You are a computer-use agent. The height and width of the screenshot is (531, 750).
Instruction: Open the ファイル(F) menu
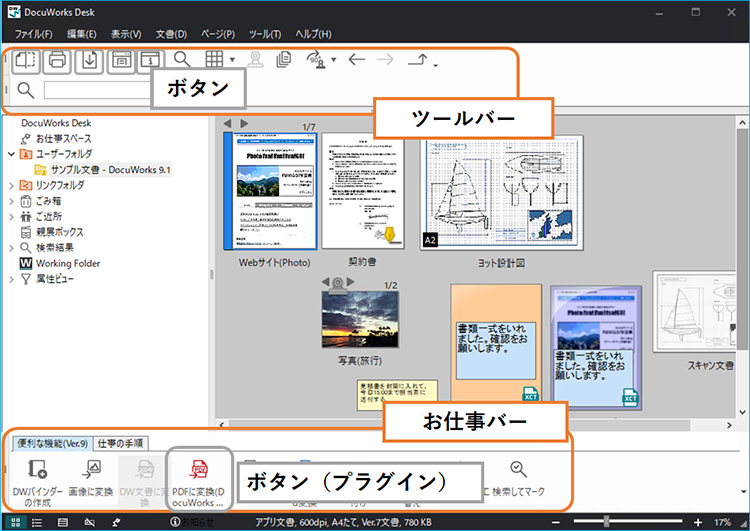point(33,34)
